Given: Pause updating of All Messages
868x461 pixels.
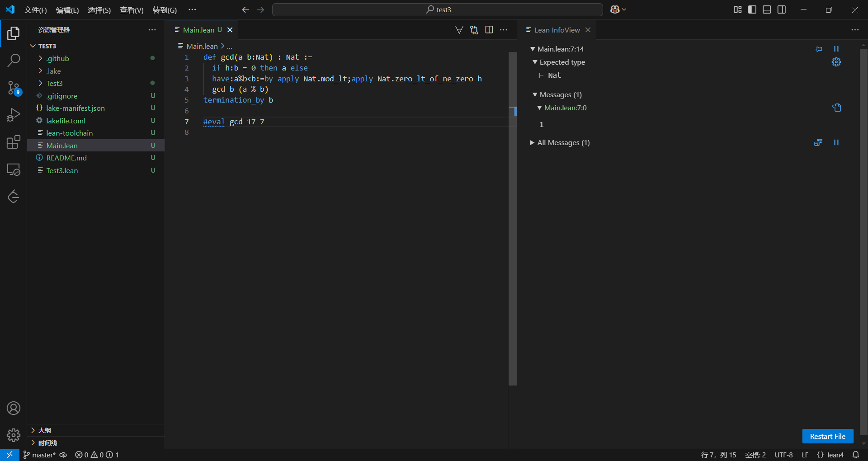Looking at the screenshot, I should [x=836, y=142].
